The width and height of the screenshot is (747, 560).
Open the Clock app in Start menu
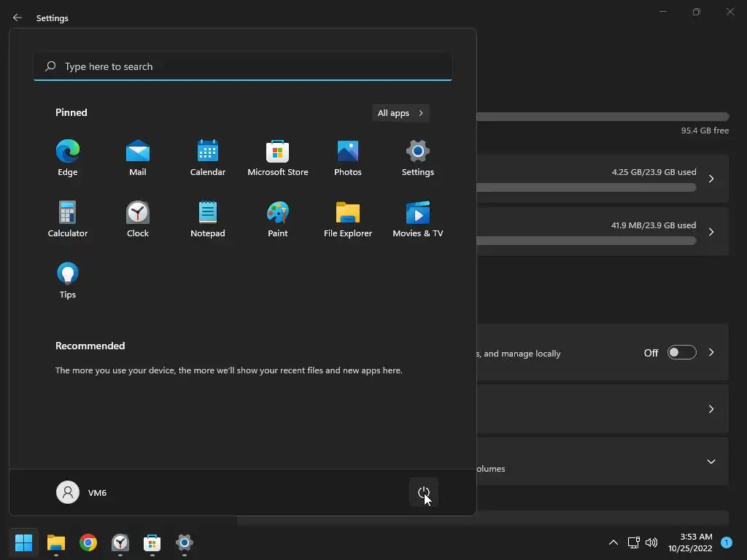click(138, 219)
